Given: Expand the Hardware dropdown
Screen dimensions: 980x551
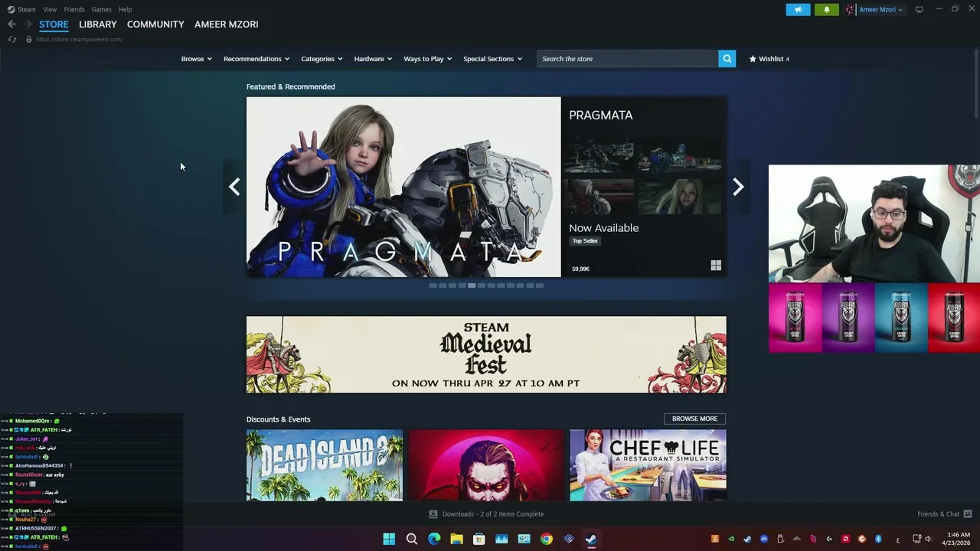Looking at the screenshot, I should (x=373, y=59).
